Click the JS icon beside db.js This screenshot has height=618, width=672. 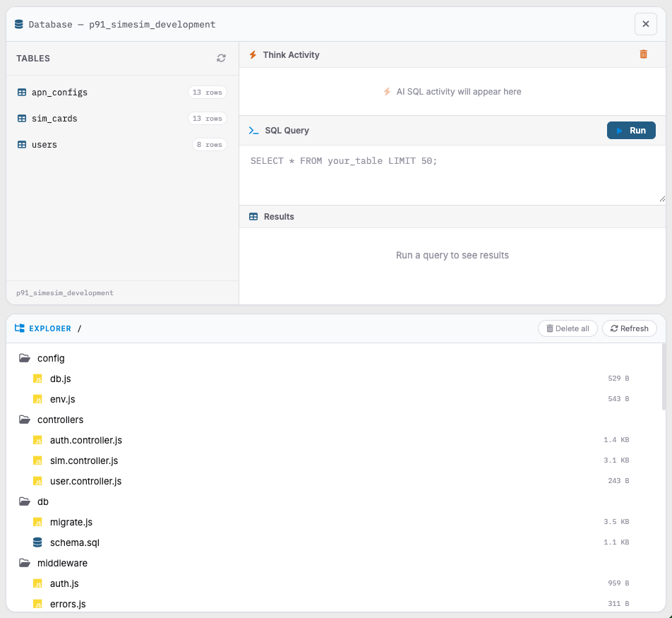[37, 379]
